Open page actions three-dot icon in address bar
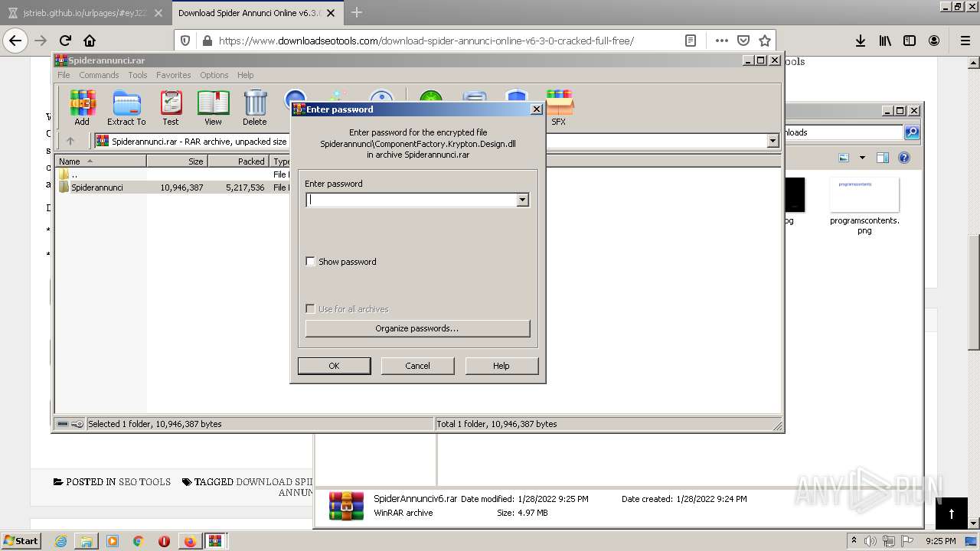 (x=721, y=41)
